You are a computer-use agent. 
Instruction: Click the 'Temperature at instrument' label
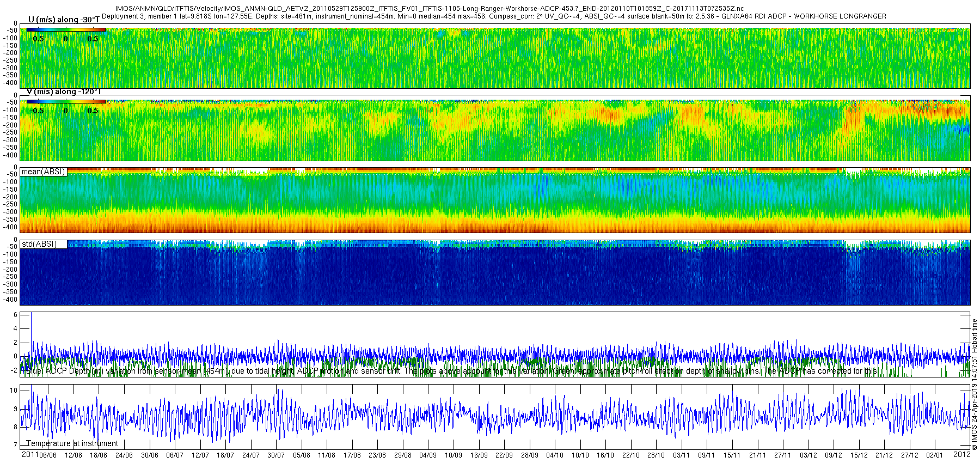click(x=72, y=443)
